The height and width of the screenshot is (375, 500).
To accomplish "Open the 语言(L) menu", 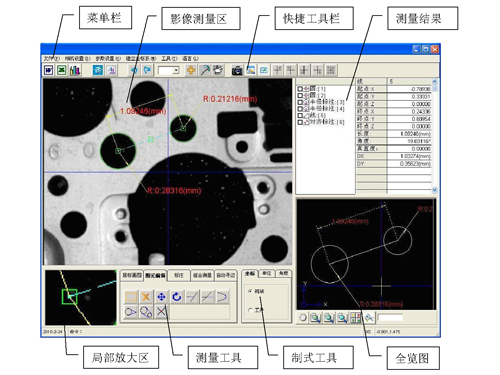I will (x=190, y=58).
